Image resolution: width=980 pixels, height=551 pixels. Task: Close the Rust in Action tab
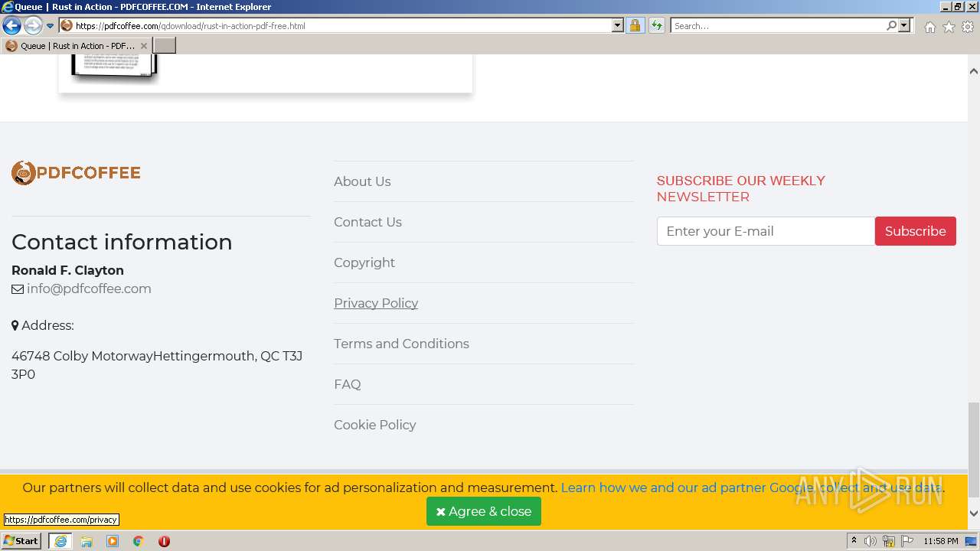click(x=144, y=46)
